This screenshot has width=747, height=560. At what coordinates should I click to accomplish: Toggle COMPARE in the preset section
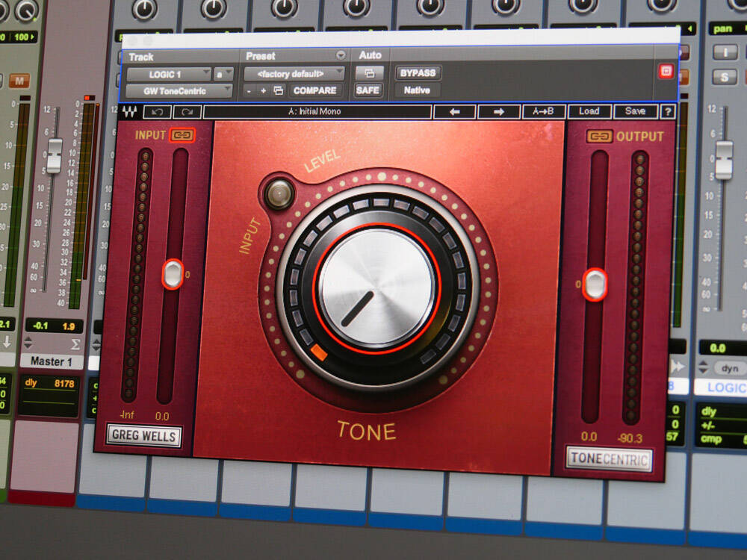click(x=315, y=90)
